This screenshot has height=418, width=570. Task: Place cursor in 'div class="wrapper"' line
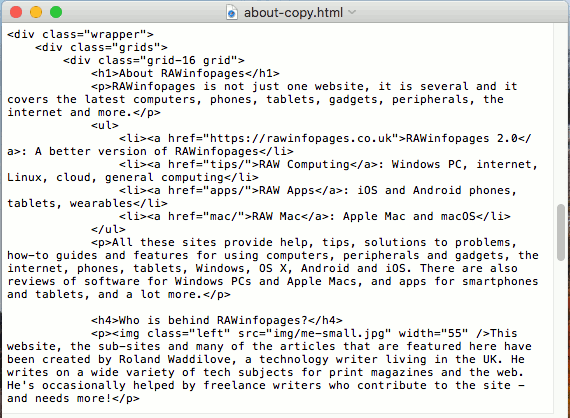pos(80,35)
